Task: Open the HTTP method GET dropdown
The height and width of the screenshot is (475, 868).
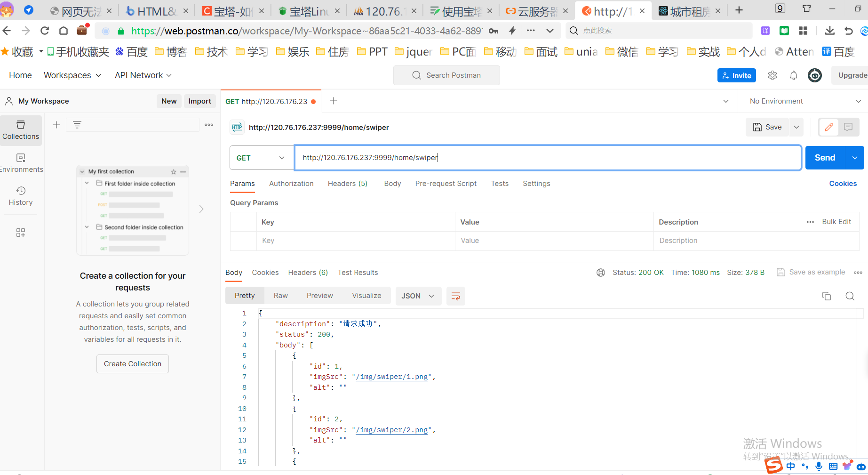Action: tap(261, 158)
